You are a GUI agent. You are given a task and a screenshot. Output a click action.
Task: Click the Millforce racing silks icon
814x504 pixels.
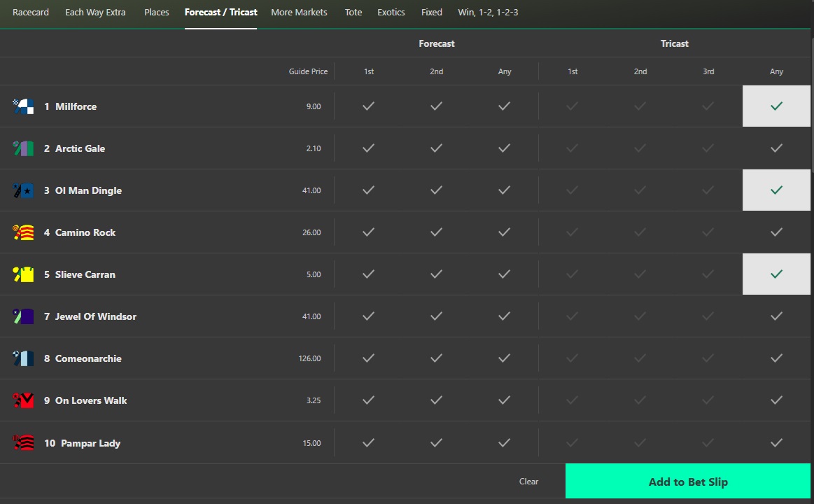[x=21, y=106]
